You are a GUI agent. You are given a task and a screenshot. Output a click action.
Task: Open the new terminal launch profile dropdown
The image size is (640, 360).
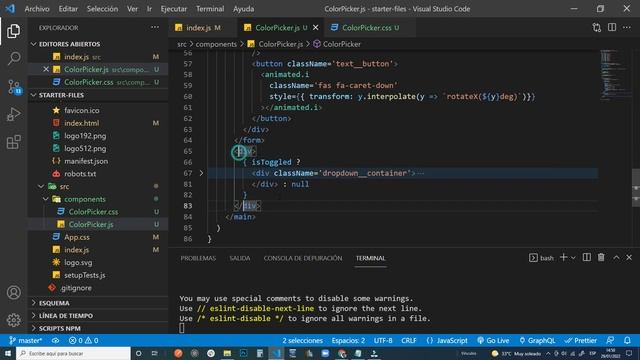573,258
